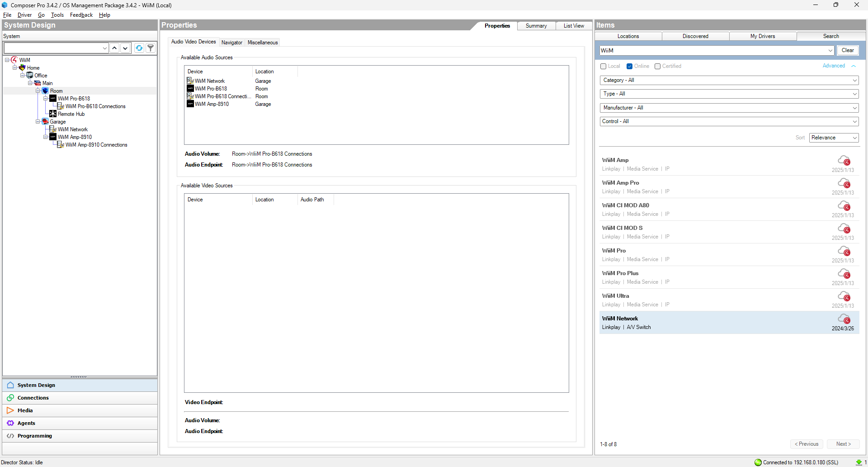This screenshot has height=467, width=868.
Task: Click the WiiM Network driver icon under Garage
Action: (x=53, y=129)
